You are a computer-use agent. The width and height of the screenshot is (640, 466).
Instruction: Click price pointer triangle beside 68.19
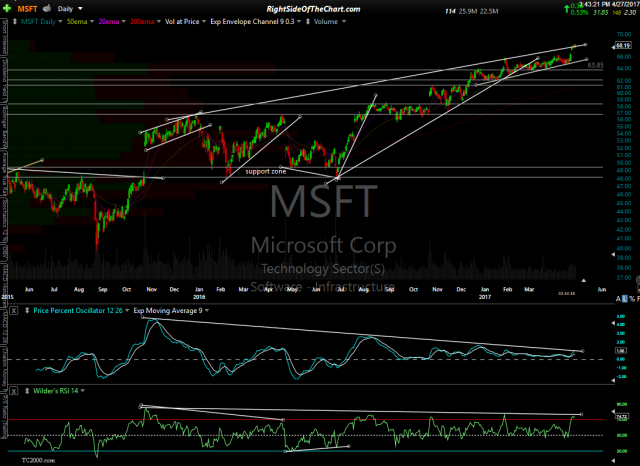pos(613,48)
